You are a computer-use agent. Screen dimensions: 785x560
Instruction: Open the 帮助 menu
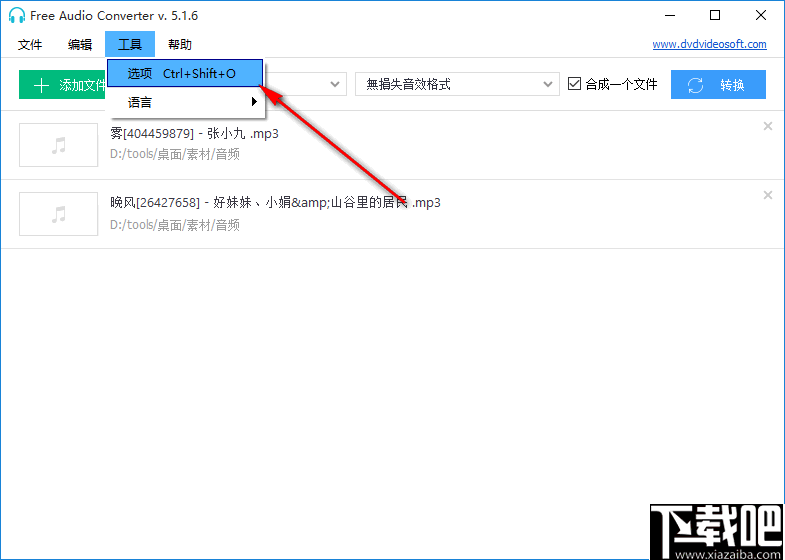coord(180,45)
